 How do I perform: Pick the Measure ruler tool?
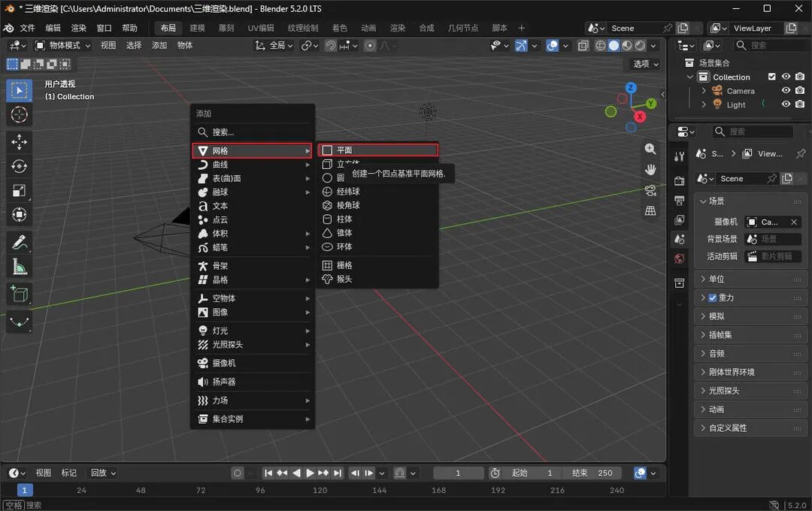tap(19, 267)
